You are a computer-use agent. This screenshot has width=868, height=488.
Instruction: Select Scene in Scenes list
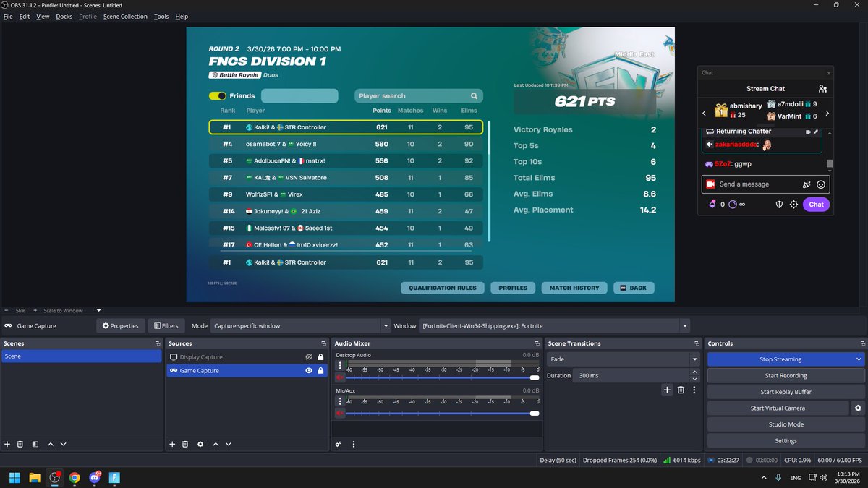coord(81,356)
